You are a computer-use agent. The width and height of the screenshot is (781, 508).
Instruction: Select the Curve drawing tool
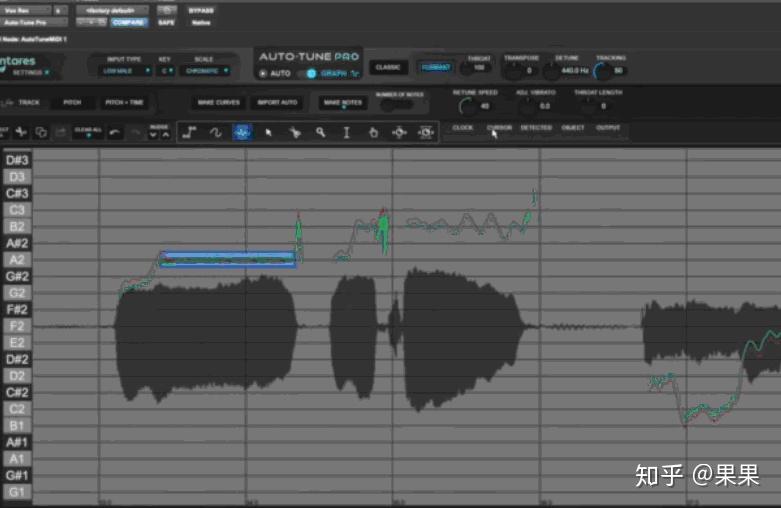click(215, 132)
